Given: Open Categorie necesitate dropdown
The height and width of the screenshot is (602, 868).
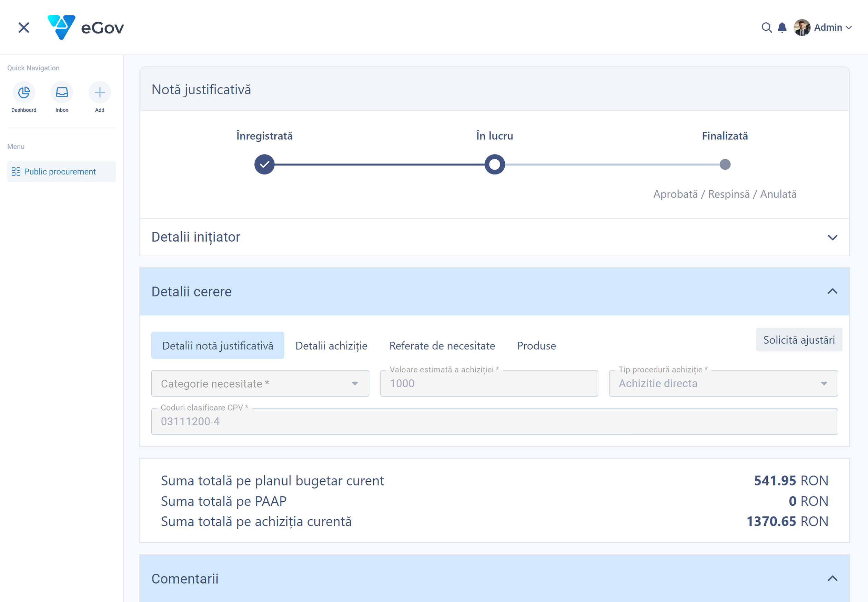Looking at the screenshot, I should point(260,384).
